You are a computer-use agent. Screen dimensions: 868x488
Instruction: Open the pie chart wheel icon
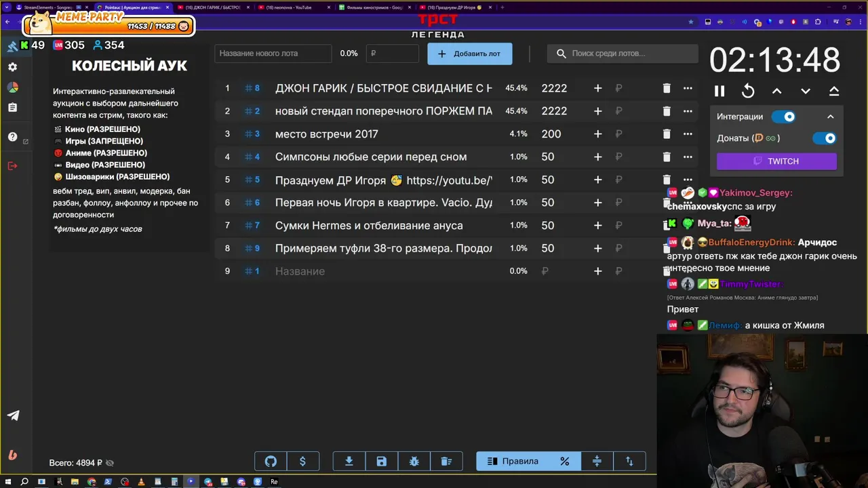(13, 87)
